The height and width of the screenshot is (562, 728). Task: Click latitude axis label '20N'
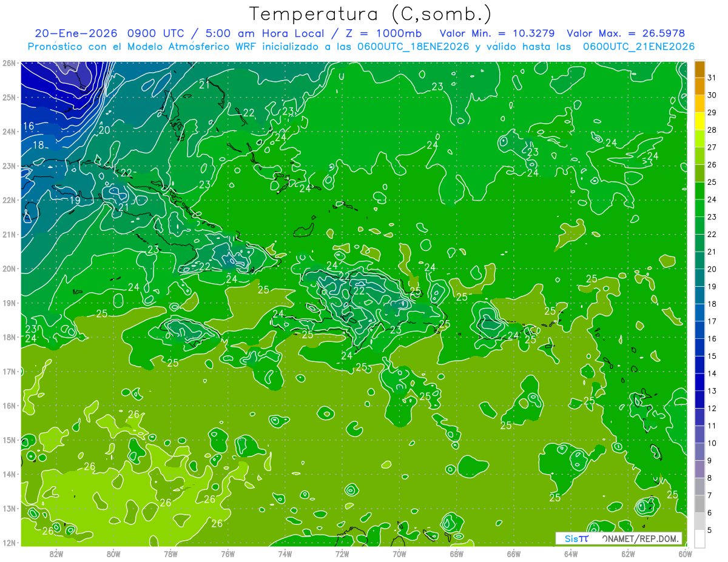[8, 269]
